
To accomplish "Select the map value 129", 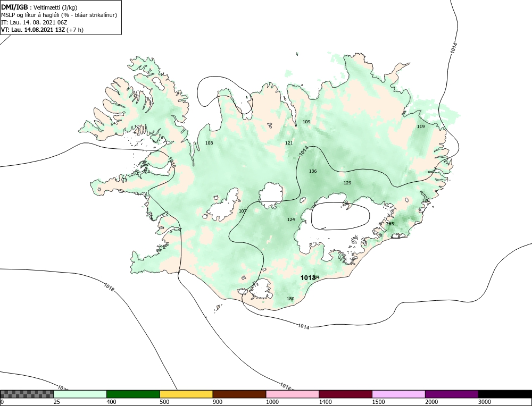I will 347,183.
